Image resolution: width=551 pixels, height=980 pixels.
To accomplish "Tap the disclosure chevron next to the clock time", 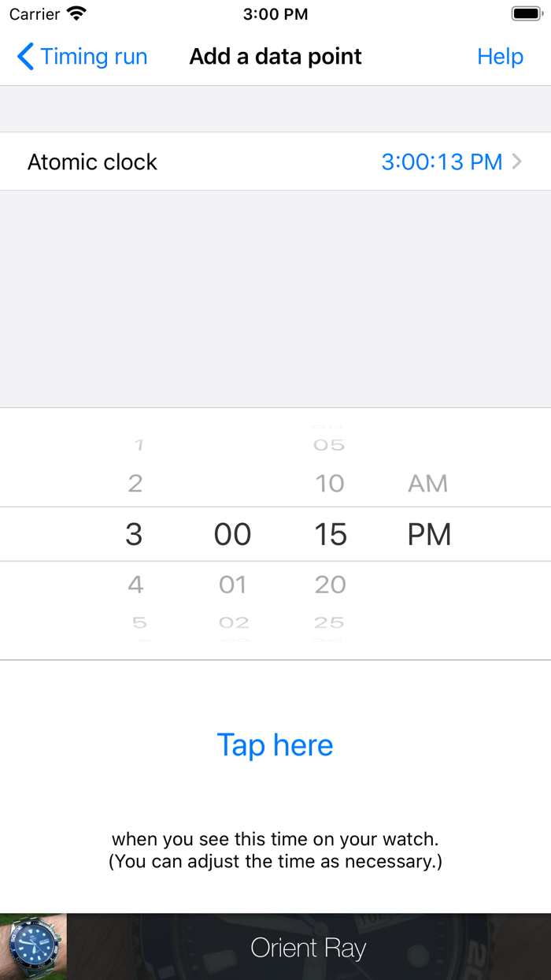I will [517, 161].
